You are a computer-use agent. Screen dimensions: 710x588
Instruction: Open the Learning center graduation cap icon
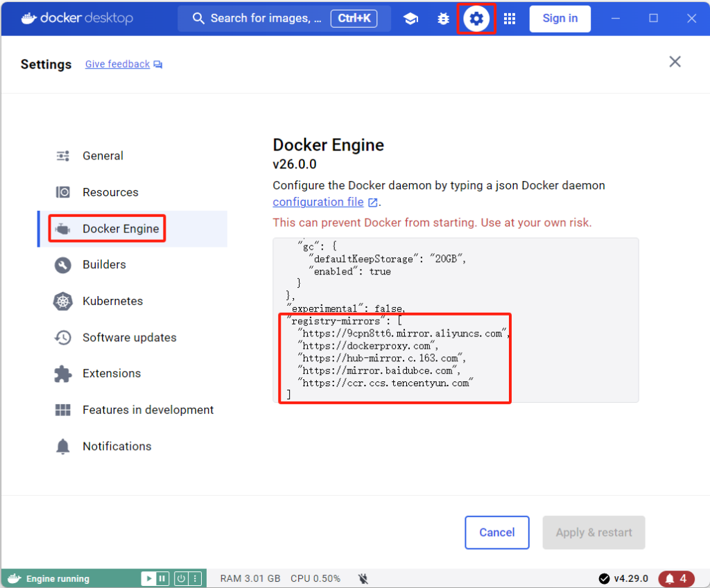point(410,19)
